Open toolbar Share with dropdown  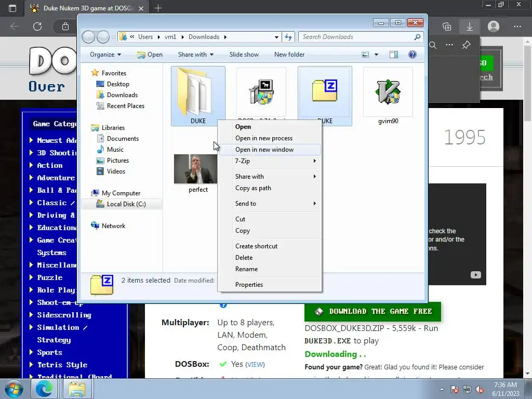point(196,55)
